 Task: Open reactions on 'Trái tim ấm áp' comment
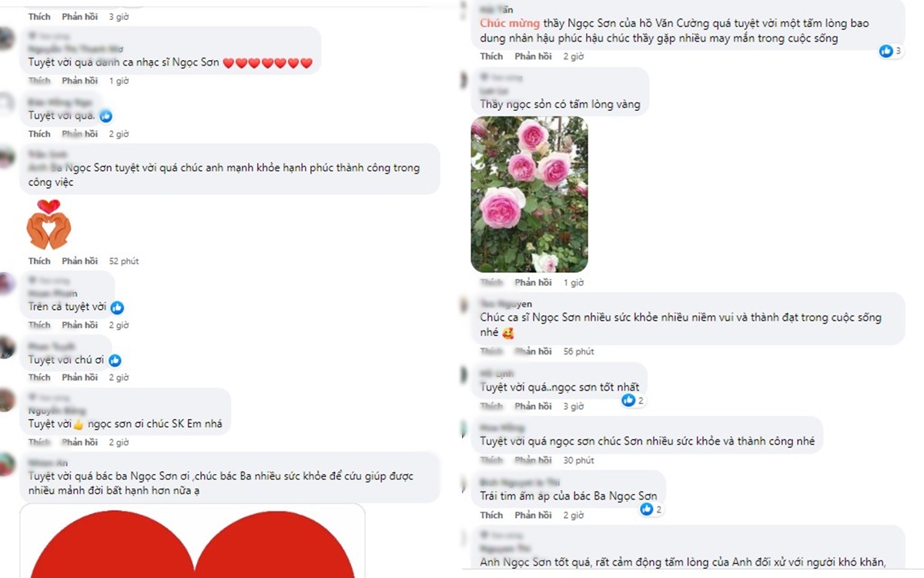(651, 509)
